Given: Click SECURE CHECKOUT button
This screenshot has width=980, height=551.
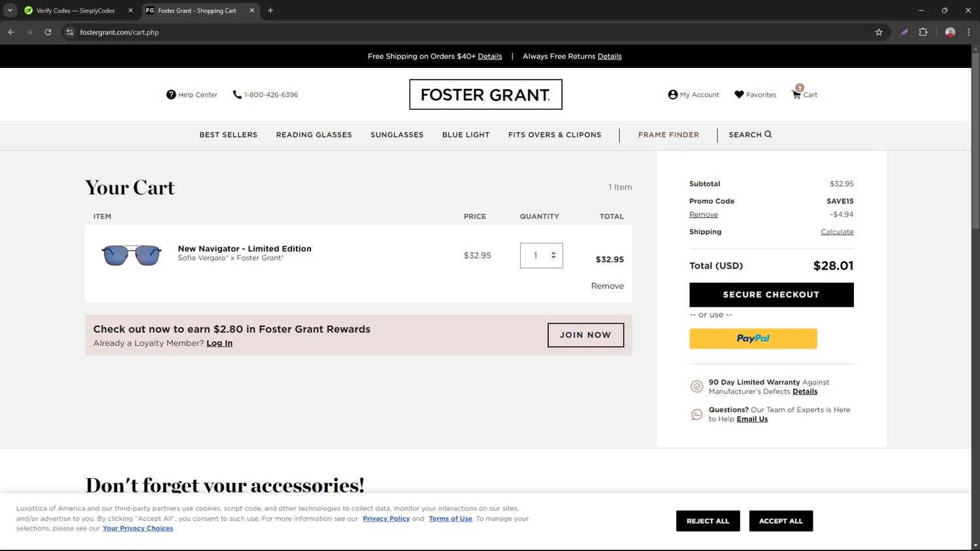Looking at the screenshot, I should (x=771, y=294).
